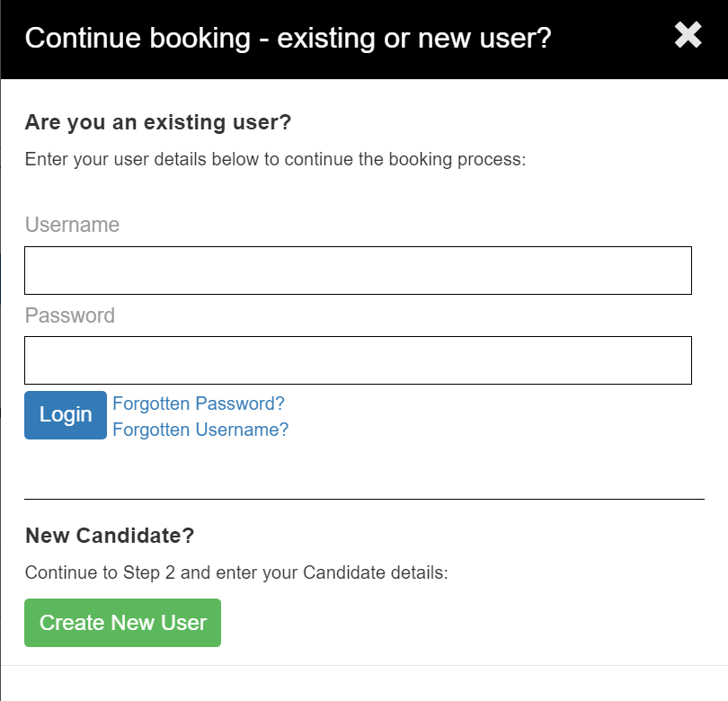Click the black dialog header bar
The height and width of the screenshot is (701, 728).
pyautogui.click(x=611, y=40)
